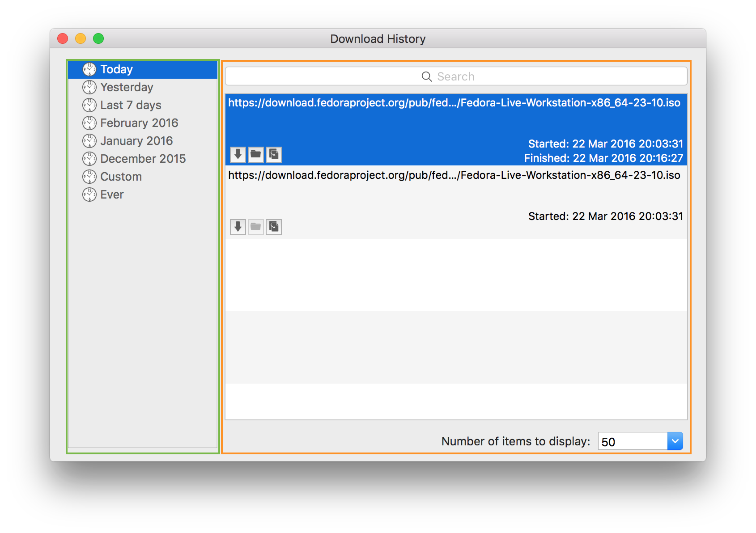Click the clock icon next to Custom
The image size is (756, 533).
[89, 176]
